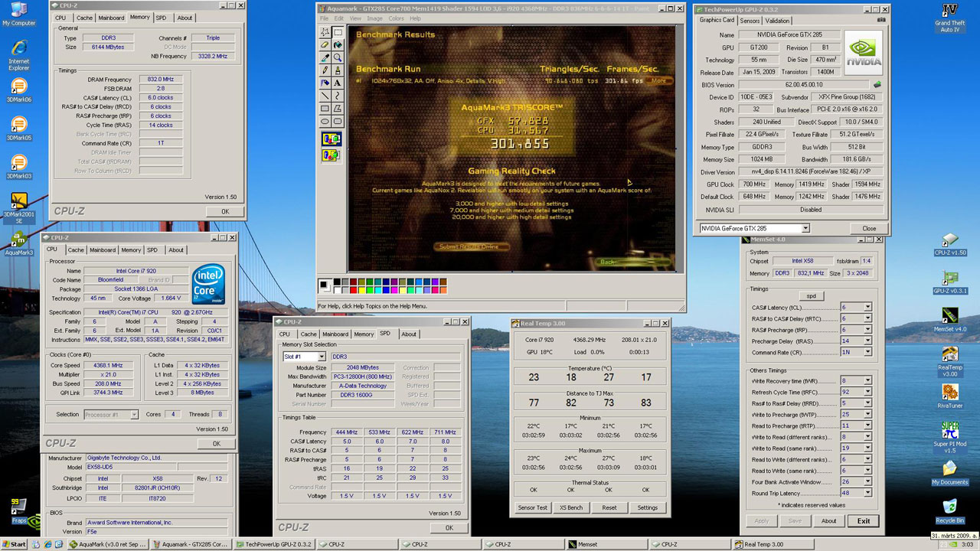Activate the Magnifier tool in Paint

tap(338, 57)
